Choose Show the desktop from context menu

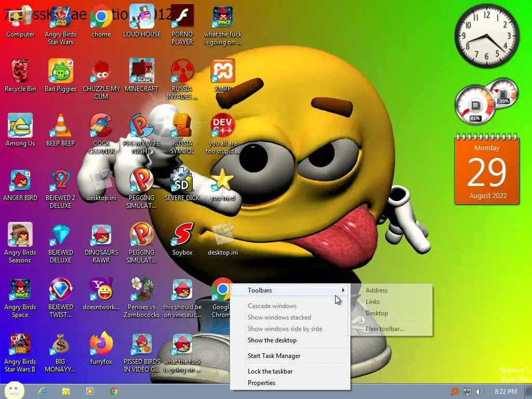tap(290, 340)
